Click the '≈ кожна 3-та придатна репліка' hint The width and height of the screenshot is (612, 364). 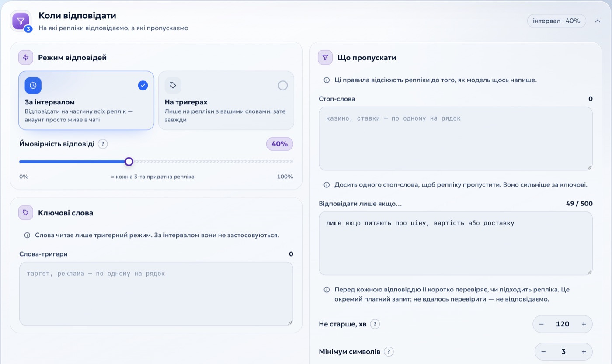point(153,177)
